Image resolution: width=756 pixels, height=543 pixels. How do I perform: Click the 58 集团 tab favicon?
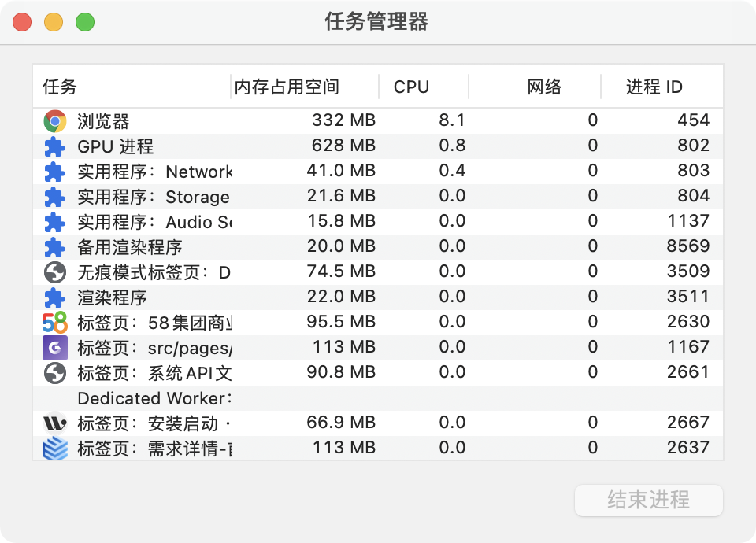(x=54, y=323)
